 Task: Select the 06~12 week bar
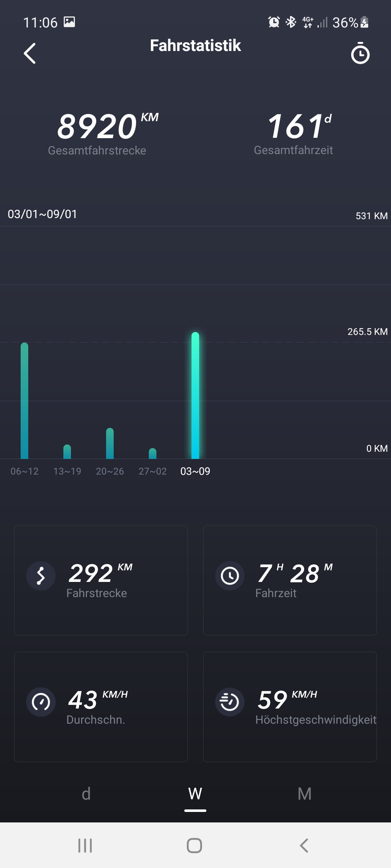[25, 401]
